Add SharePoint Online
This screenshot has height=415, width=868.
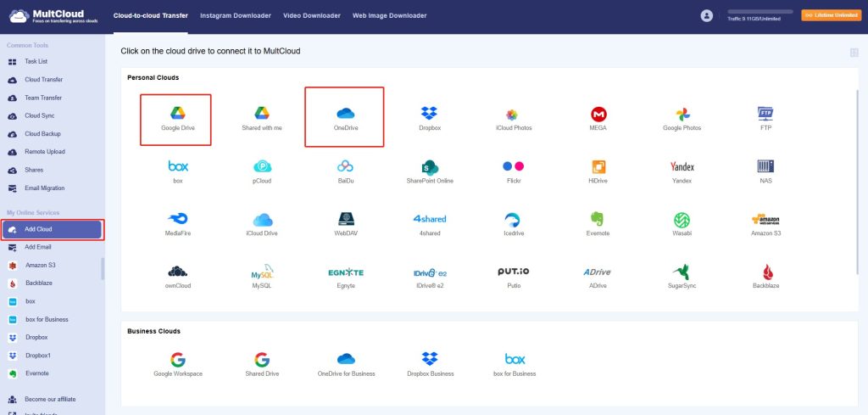[430, 172]
